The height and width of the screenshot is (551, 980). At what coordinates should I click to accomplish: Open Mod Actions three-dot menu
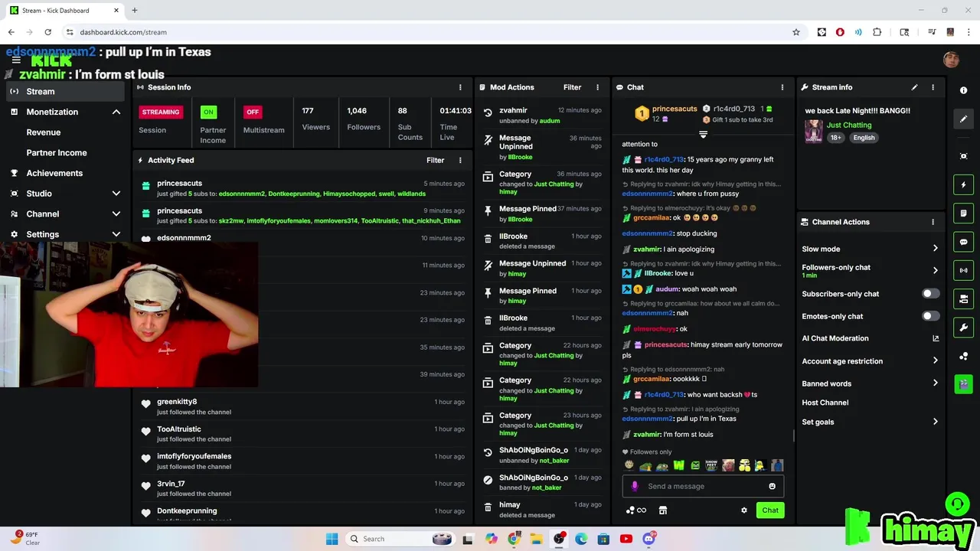[598, 87]
